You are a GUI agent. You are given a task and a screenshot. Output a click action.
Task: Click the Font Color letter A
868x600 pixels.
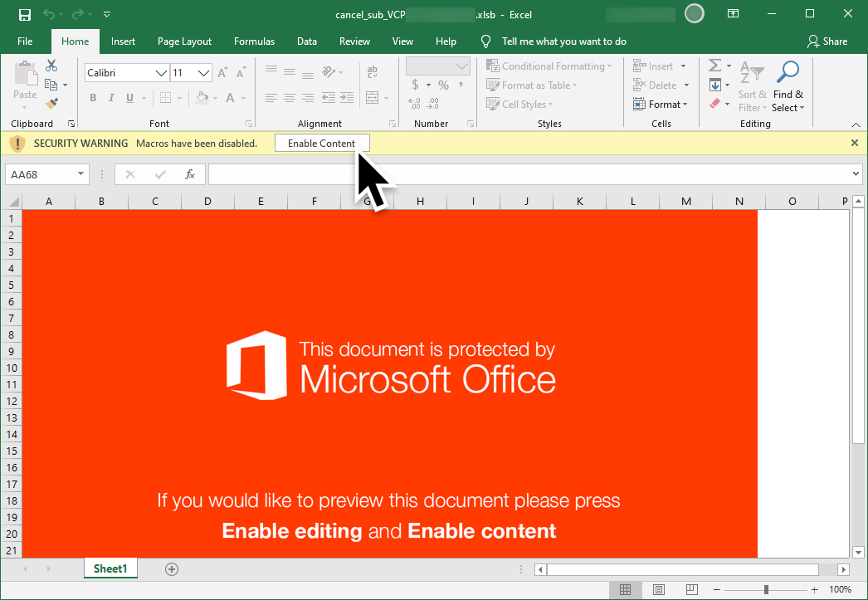(231, 98)
